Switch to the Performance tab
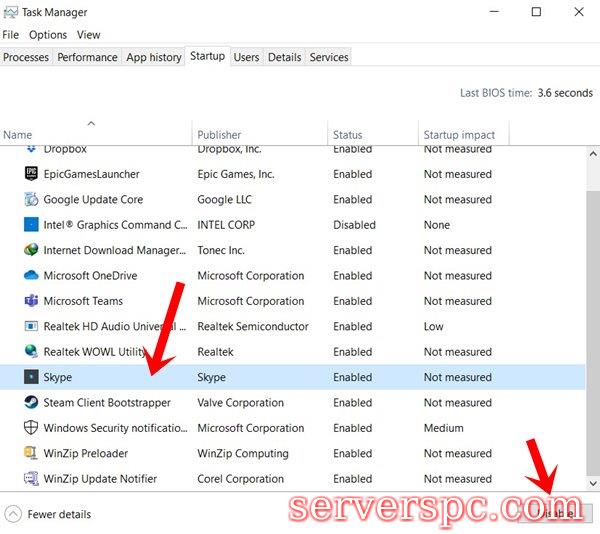600x534 pixels. (87, 57)
